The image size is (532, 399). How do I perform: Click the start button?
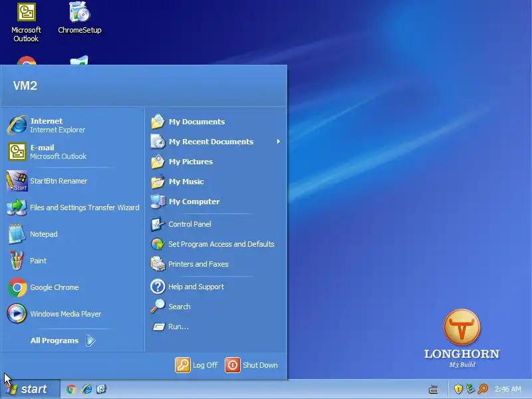(30, 389)
